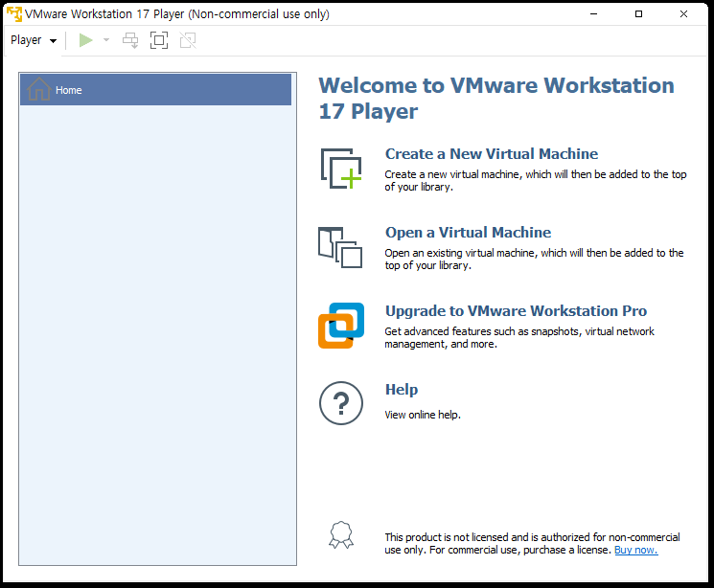Screen dimensions: 714x588
Task: Click Open a Virtual Machine heading
Action: (x=468, y=233)
